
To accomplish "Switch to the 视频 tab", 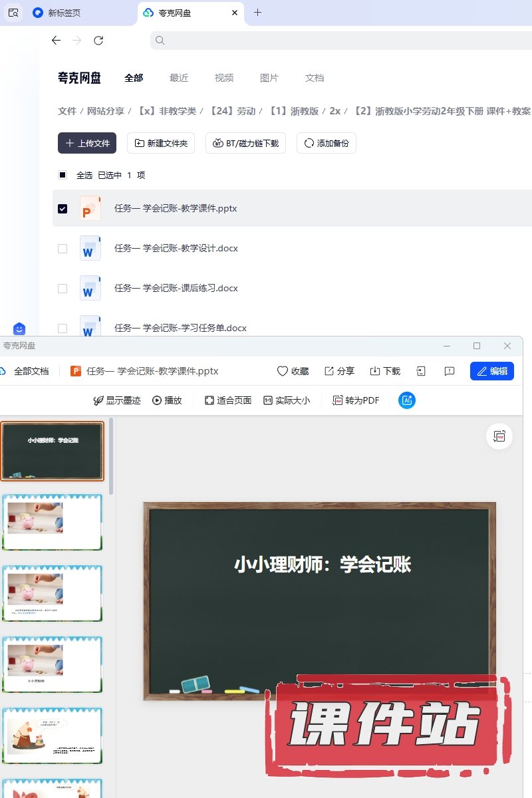I will pyautogui.click(x=224, y=78).
